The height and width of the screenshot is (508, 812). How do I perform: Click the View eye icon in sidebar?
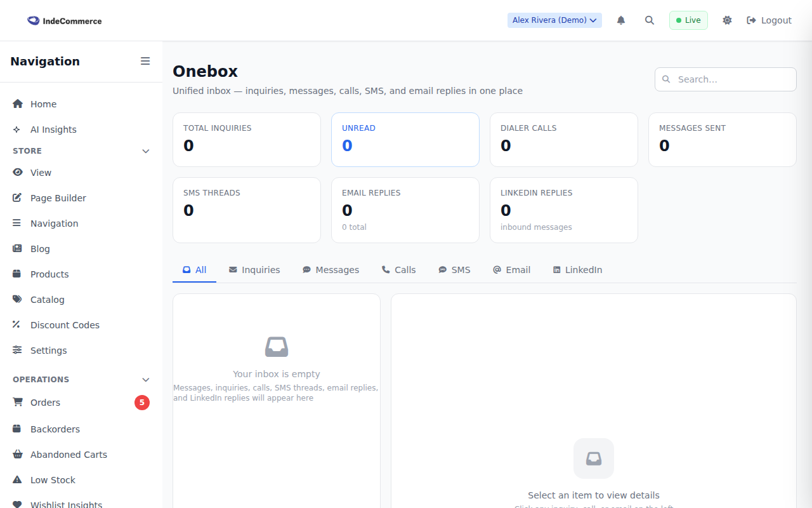pos(17,172)
